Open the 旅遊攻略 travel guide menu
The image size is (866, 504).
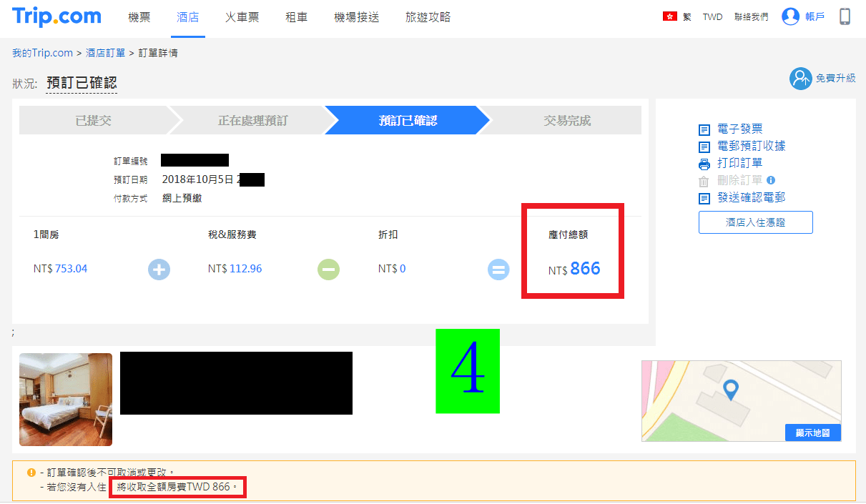[428, 17]
